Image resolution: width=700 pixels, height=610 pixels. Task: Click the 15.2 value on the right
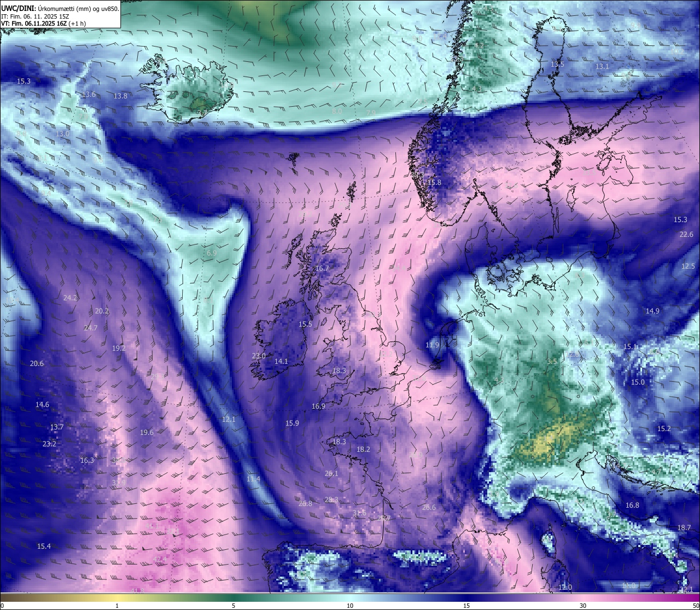tap(664, 429)
